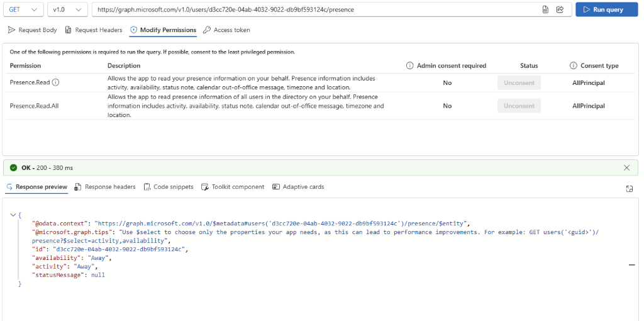Switch to the Request Body tab

[33, 30]
